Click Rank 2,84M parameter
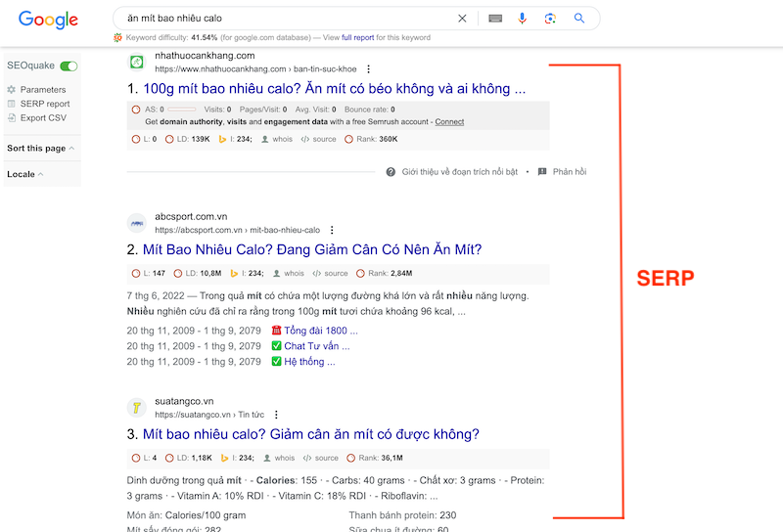 click(x=384, y=274)
